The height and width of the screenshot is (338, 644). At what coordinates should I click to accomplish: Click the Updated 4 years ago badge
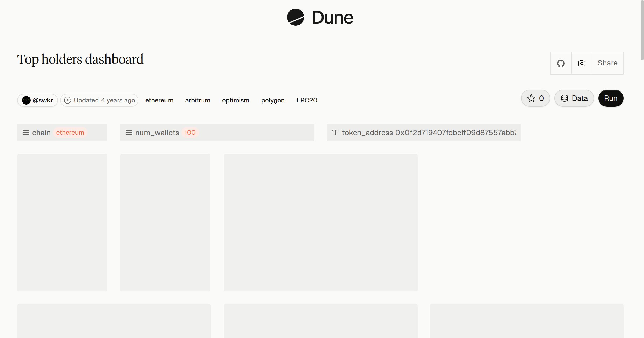click(x=99, y=100)
